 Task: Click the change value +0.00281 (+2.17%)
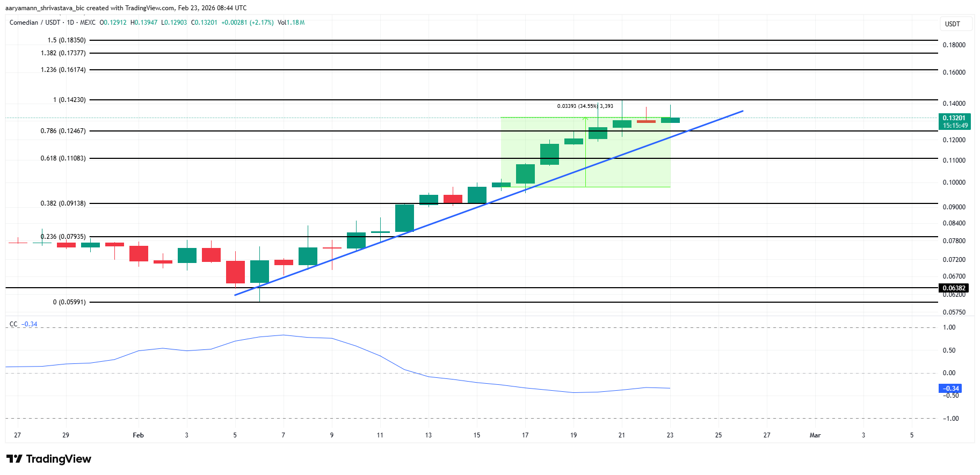pos(248,23)
